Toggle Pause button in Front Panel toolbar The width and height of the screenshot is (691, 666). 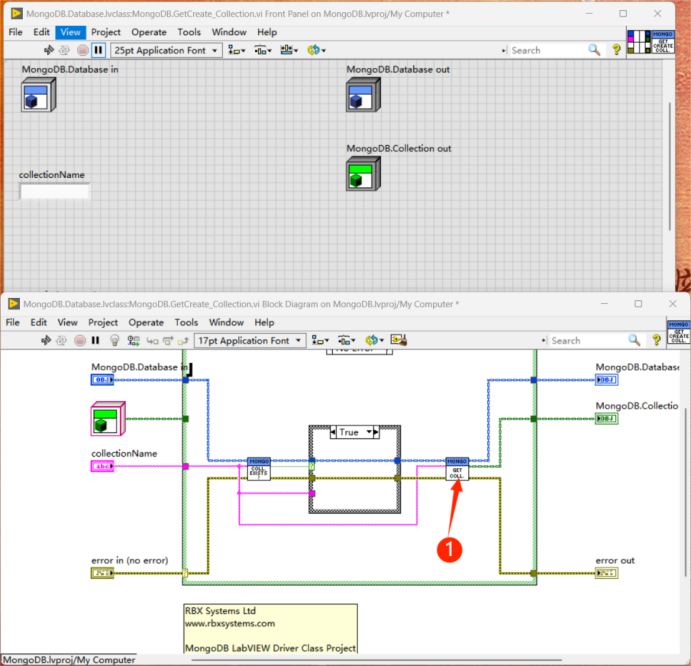click(x=98, y=50)
